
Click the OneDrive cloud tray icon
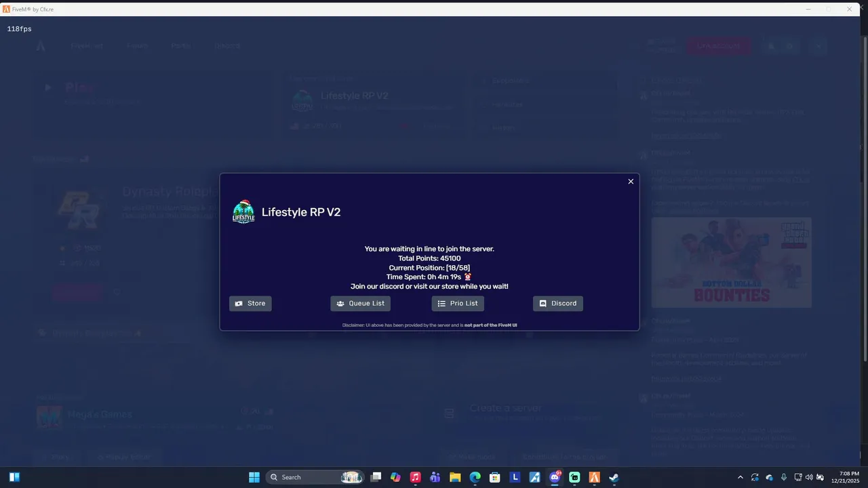(769, 477)
